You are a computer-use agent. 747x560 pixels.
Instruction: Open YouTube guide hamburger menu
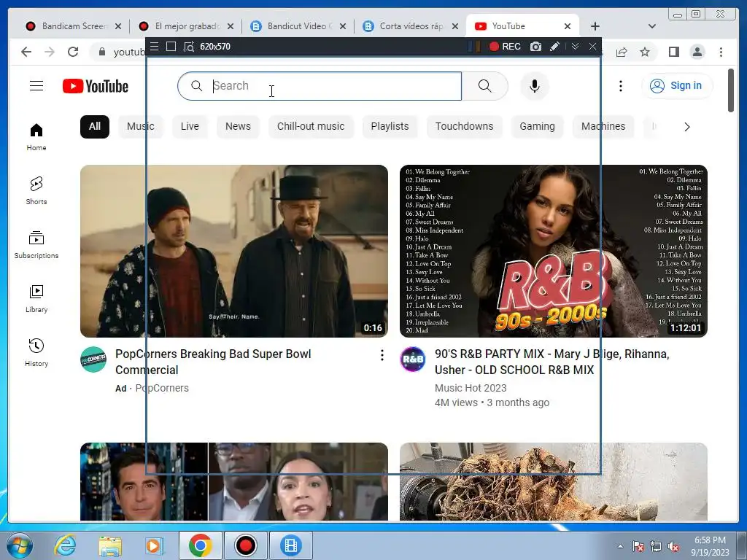point(36,86)
